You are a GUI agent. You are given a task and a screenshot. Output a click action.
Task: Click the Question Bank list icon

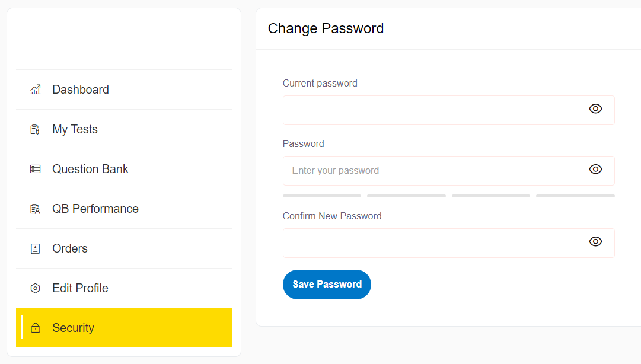36,169
